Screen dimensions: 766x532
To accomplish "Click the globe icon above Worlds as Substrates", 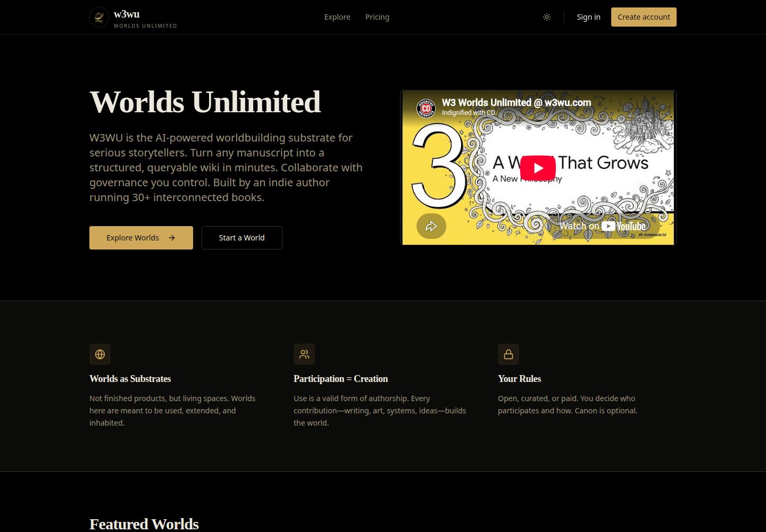I will [x=100, y=354].
